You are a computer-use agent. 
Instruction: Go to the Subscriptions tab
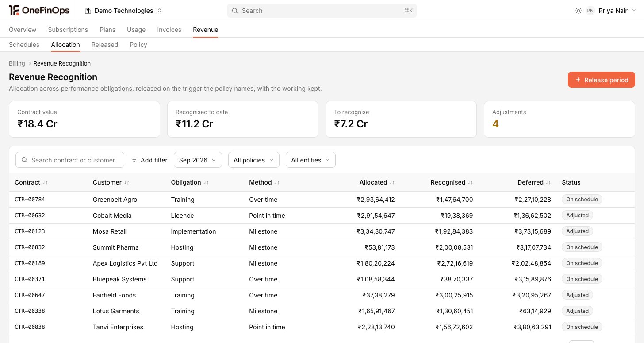click(x=68, y=30)
